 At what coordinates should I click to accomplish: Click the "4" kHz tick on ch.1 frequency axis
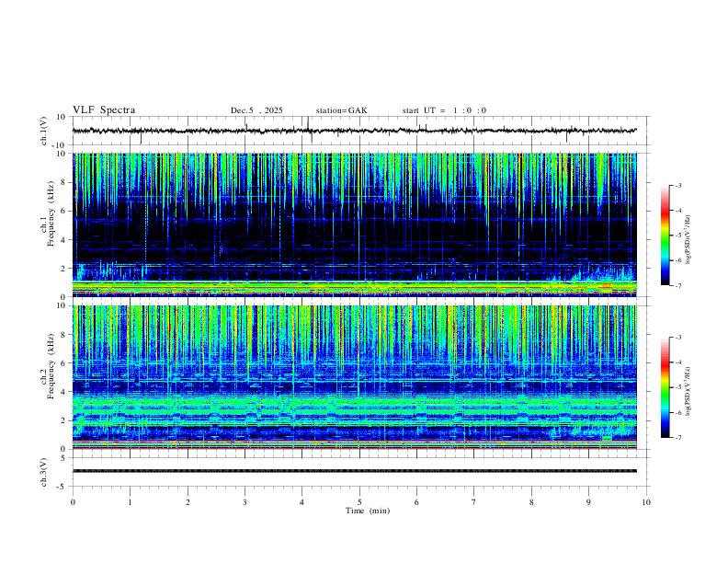[63, 240]
